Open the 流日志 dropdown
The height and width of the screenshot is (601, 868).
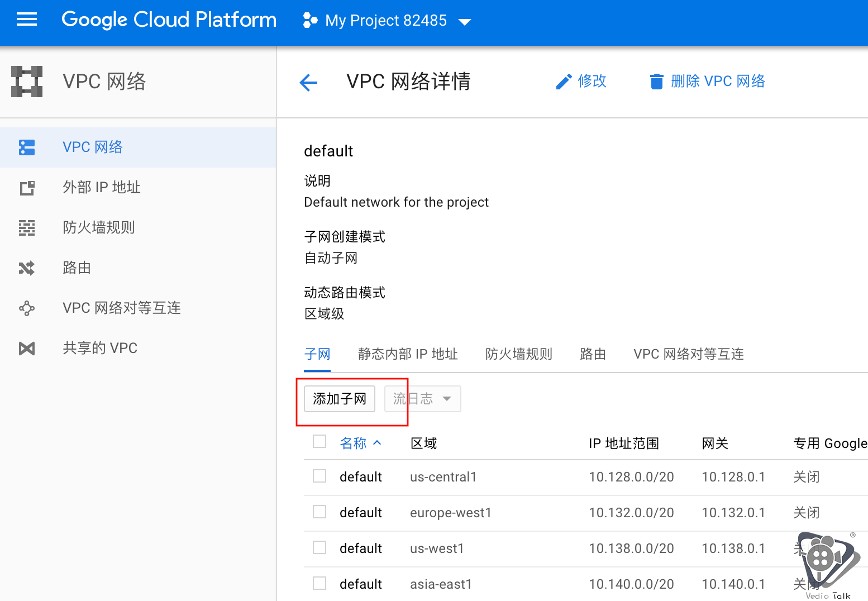pos(423,399)
